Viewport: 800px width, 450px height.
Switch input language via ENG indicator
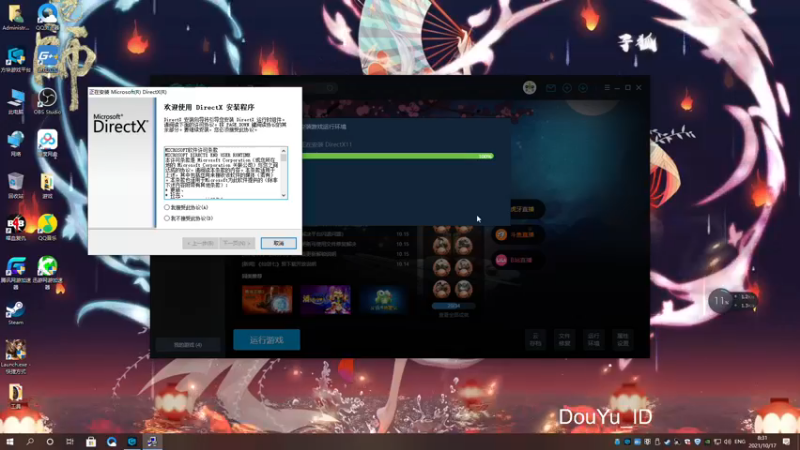click(740, 441)
